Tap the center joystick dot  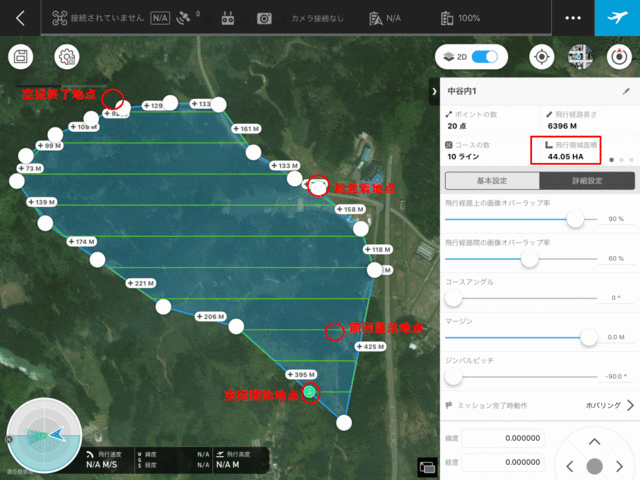tap(595, 466)
